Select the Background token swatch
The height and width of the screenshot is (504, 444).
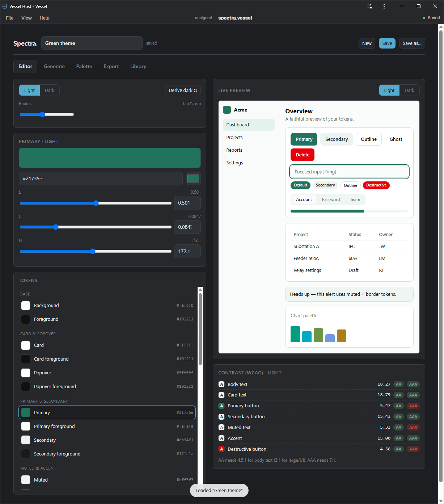click(26, 306)
